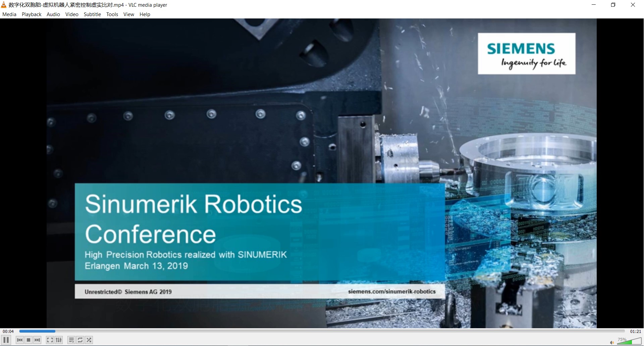Open the View menu
This screenshot has width=644, height=346.
(x=128, y=14)
